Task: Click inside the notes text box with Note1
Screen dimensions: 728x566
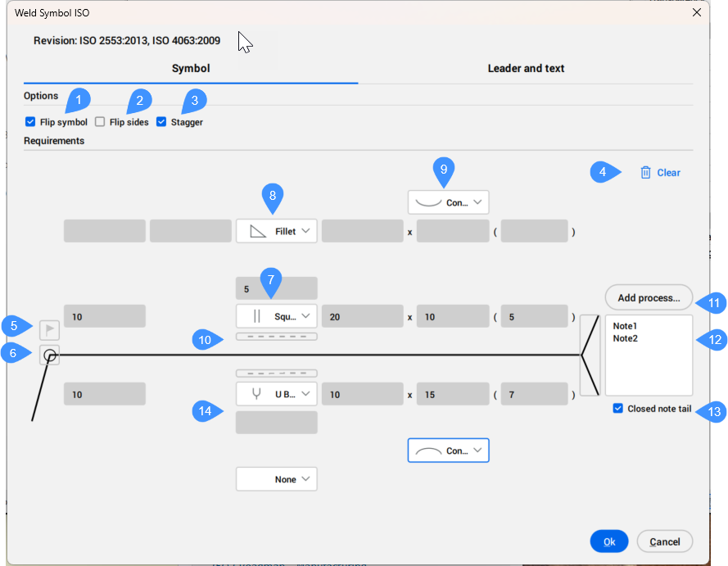Action: tap(649, 360)
